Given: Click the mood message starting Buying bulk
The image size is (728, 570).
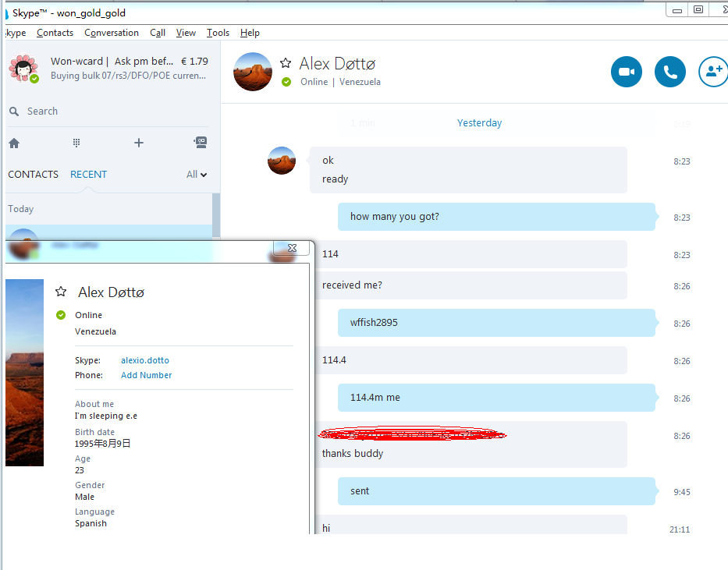Looking at the screenshot, I should click(128, 76).
